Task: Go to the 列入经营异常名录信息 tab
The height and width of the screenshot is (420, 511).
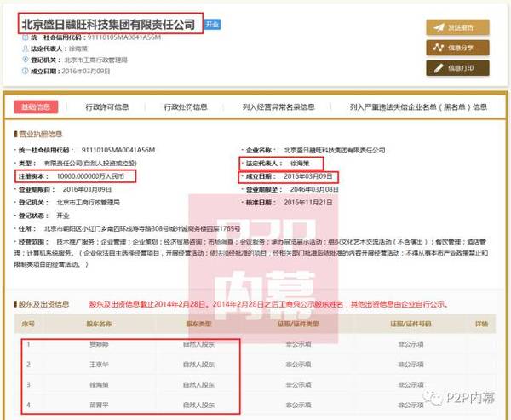Action: [278, 107]
